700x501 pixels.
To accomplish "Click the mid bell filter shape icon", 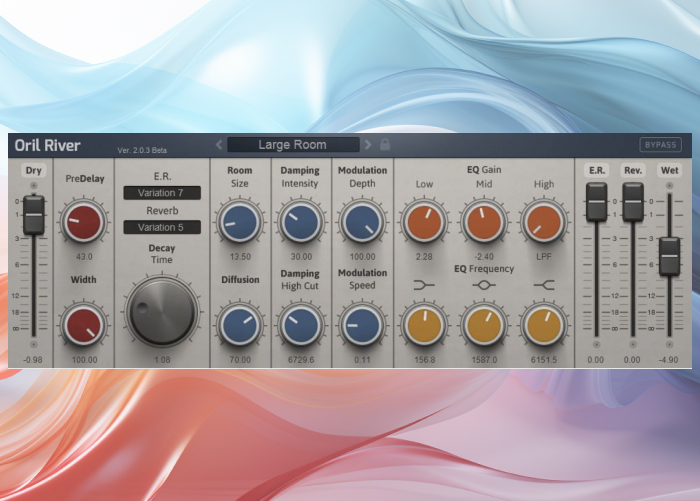I will point(484,285).
